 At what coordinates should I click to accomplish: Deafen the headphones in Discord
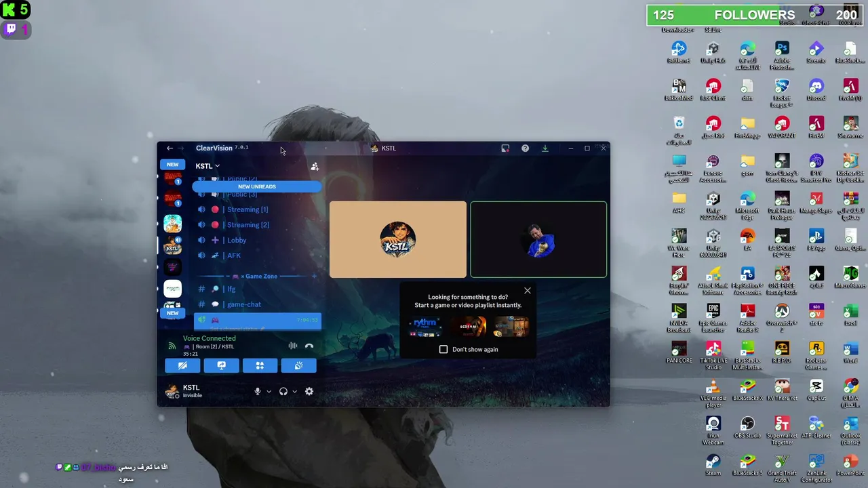coord(283,391)
